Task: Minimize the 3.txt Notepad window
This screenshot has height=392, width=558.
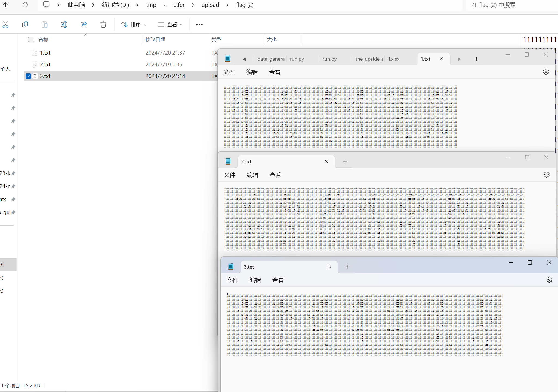Action: (x=511, y=262)
